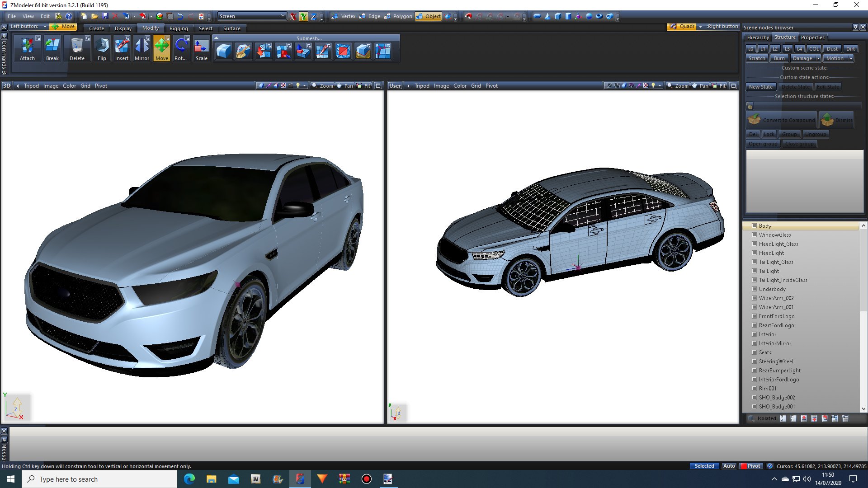Screen dimensions: 868x488
Task: Activate the Mirror tool
Action: (x=142, y=49)
